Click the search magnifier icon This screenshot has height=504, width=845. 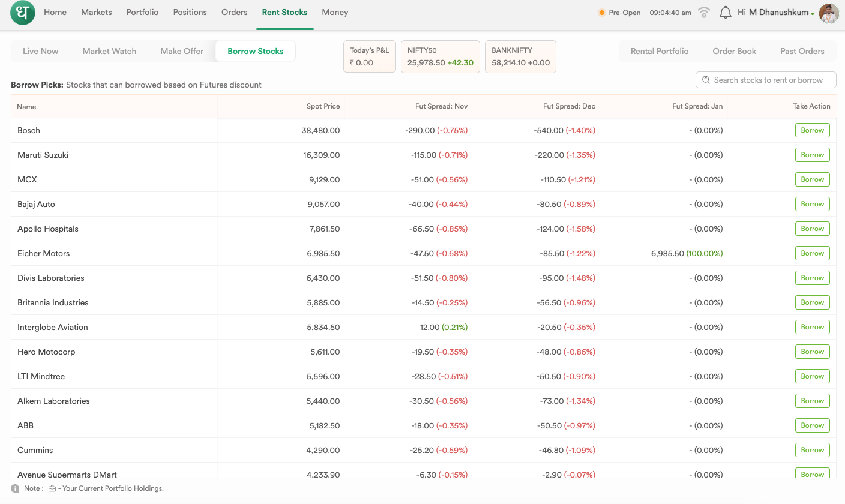click(x=705, y=80)
